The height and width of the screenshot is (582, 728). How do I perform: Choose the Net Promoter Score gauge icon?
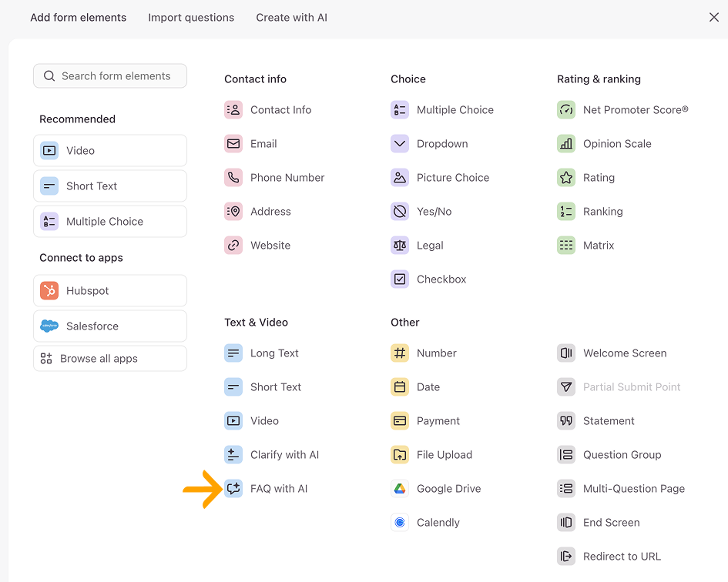coord(566,109)
